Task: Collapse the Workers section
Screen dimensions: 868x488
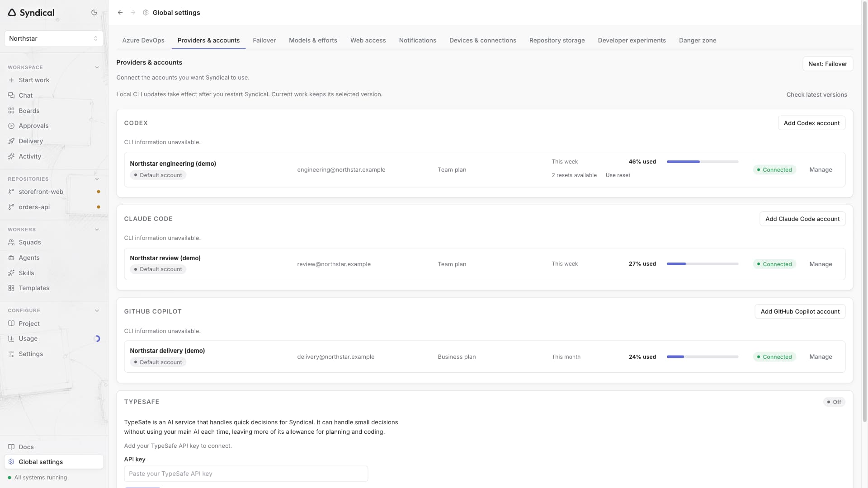Action: pyautogui.click(x=97, y=230)
